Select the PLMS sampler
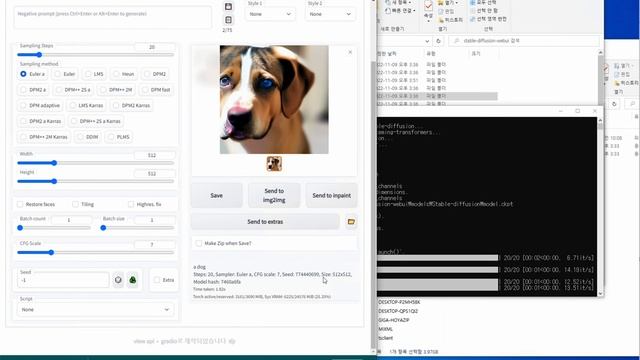The height and width of the screenshot is (360, 640). [118, 137]
